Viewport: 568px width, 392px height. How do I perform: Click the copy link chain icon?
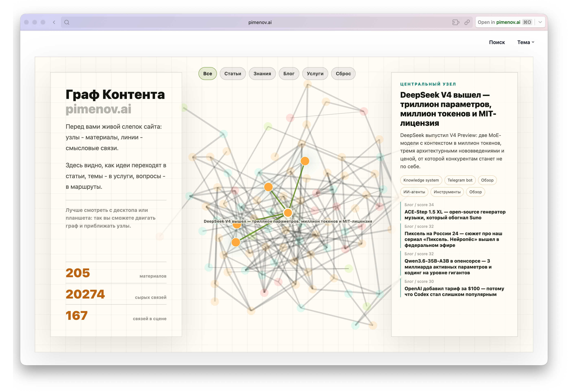[467, 22]
